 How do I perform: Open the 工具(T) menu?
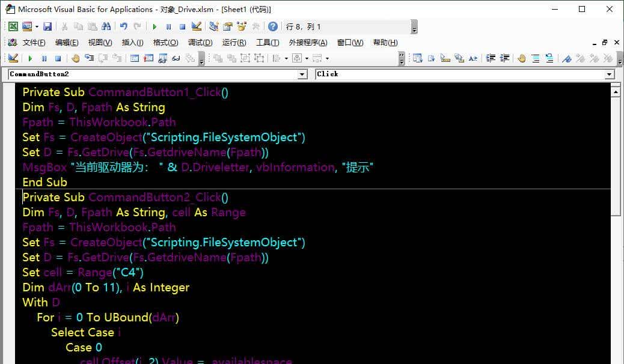[268, 43]
